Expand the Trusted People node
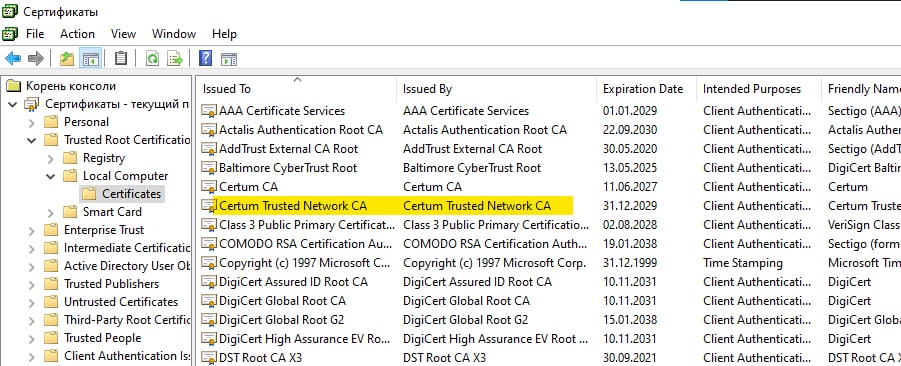This screenshot has height=366, width=901. click(32, 338)
